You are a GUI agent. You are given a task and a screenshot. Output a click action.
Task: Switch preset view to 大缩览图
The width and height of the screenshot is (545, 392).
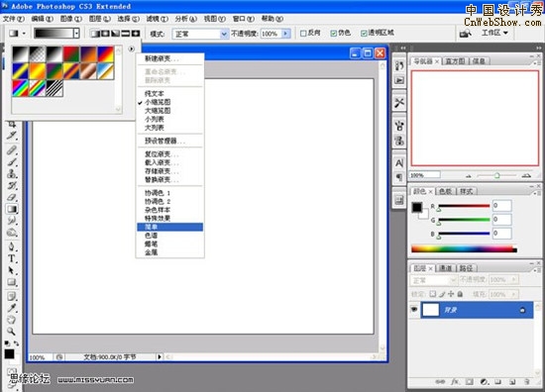pos(158,111)
